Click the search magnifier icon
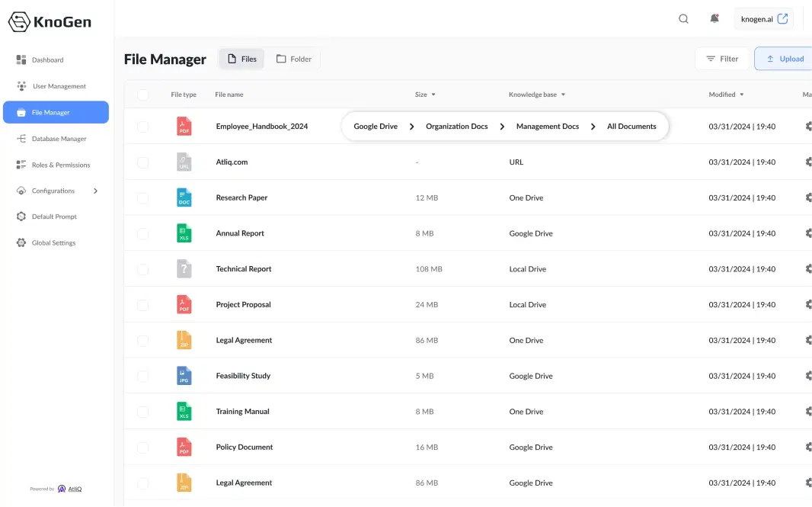 coord(683,19)
